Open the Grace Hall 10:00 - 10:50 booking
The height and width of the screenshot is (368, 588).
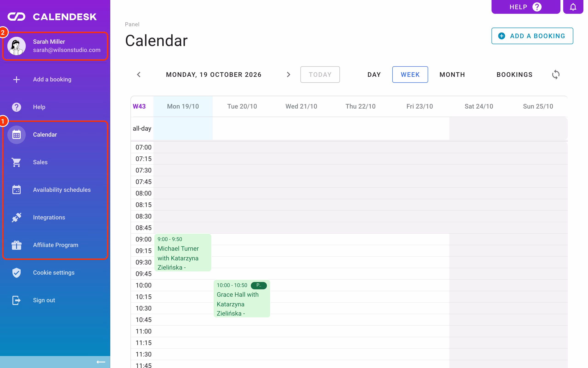tap(242, 298)
